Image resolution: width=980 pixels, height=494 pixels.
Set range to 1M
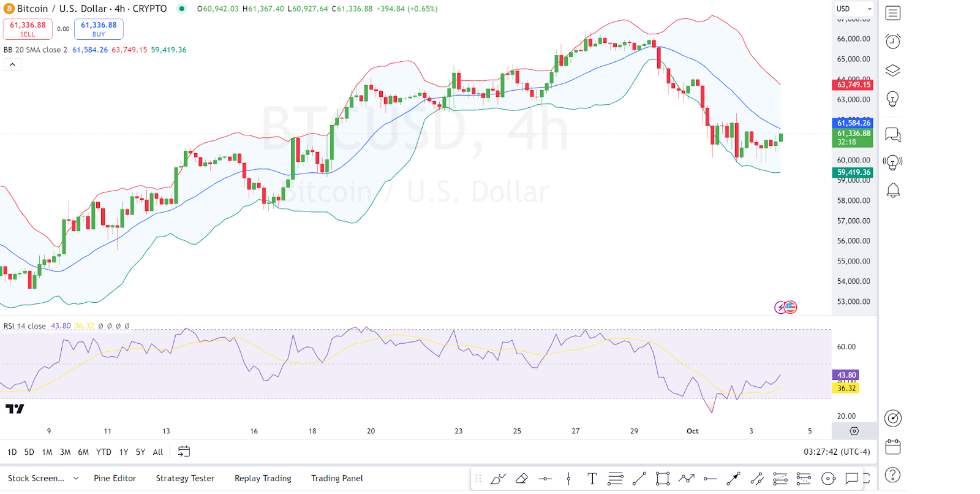(47, 452)
